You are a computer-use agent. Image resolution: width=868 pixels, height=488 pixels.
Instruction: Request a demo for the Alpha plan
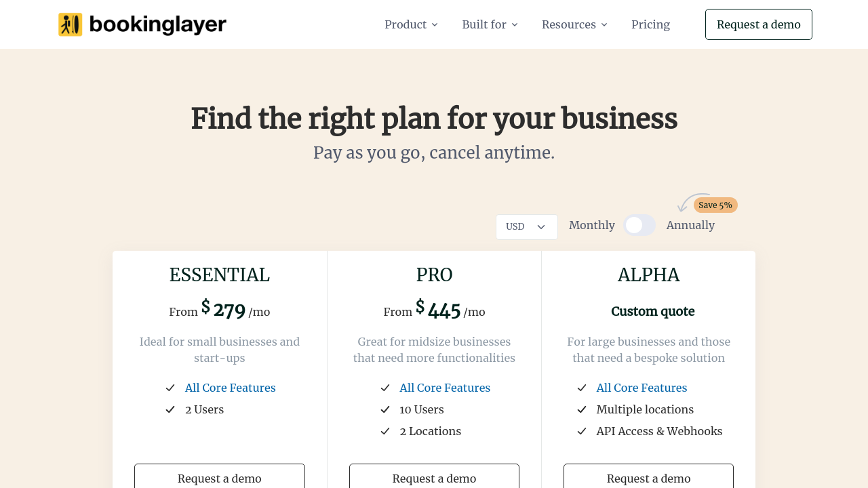pyautogui.click(x=648, y=477)
